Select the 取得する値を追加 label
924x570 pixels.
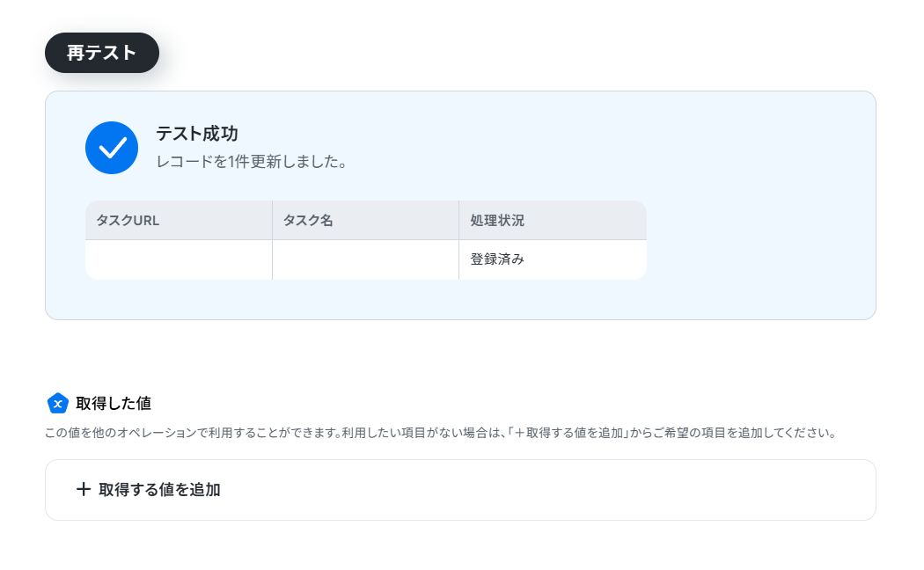tap(159, 490)
